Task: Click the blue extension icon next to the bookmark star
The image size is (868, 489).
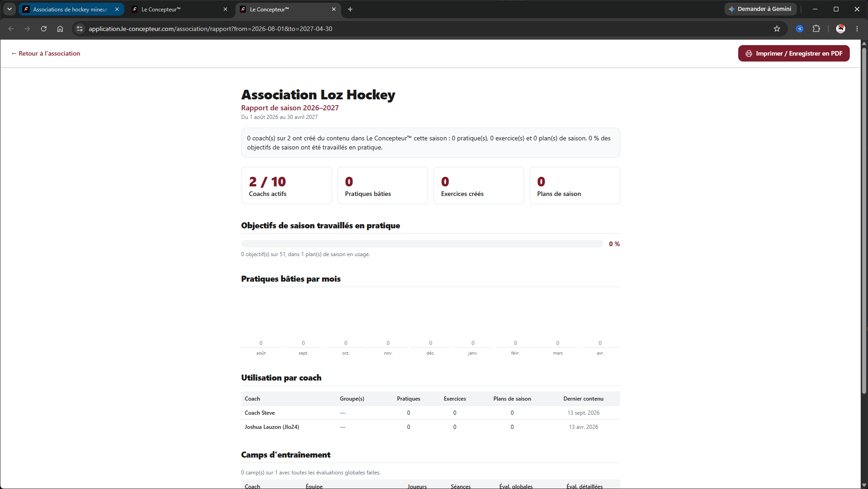Action: coord(800,29)
